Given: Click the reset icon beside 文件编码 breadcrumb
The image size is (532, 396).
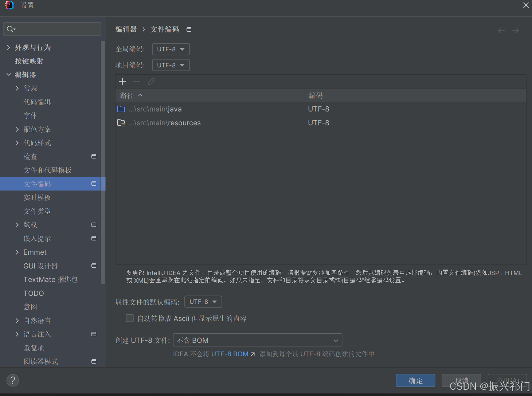Looking at the screenshot, I should pyautogui.click(x=189, y=29).
